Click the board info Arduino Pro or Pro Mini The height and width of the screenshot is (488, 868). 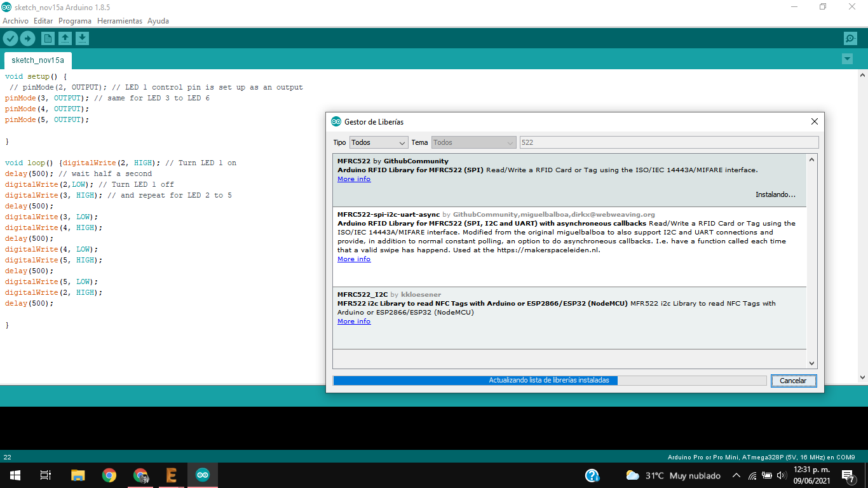pyautogui.click(x=761, y=457)
